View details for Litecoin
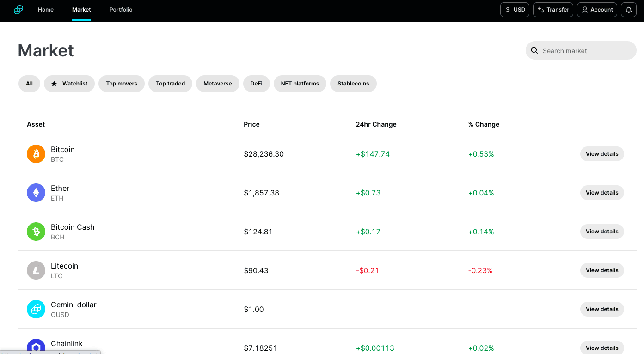The width and height of the screenshot is (644, 354). (x=602, y=270)
